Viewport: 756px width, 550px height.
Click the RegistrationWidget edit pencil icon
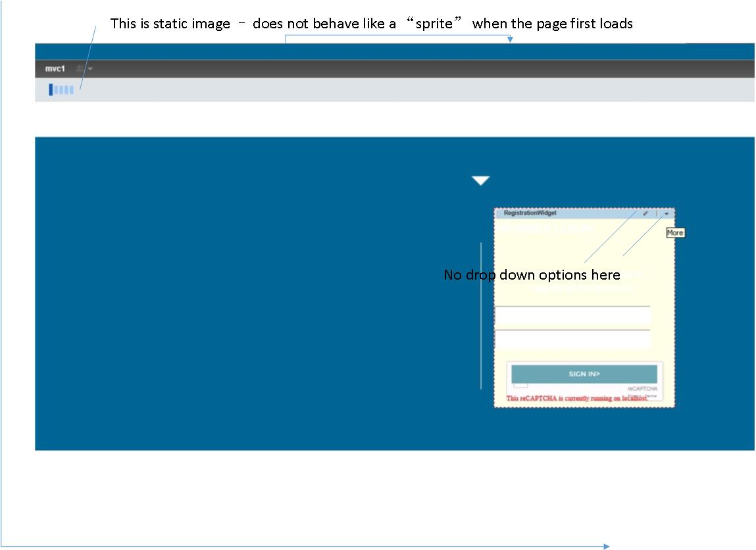click(645, 213)
